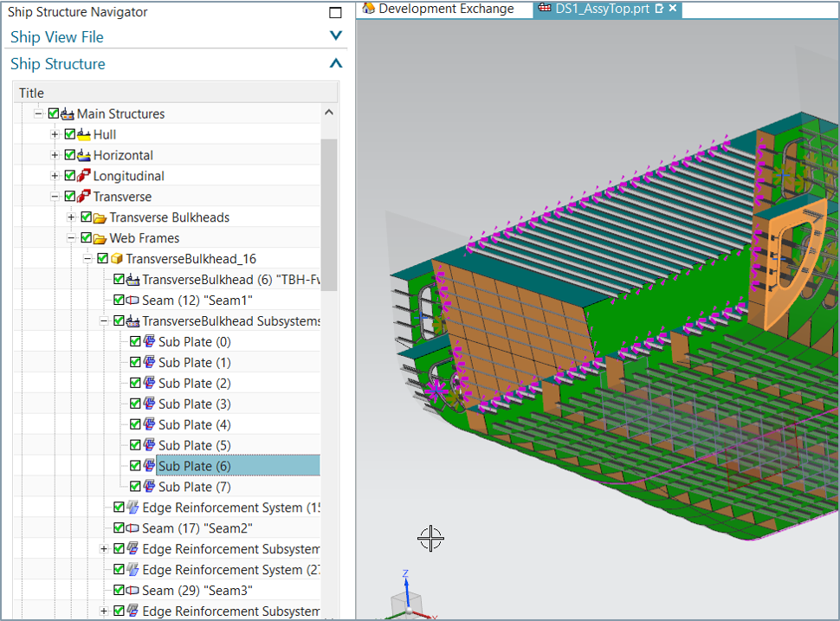The height and width of the screenshot is (621, 840).
Task: Click the Development Exchange globe icon
Action: coord(368,8)
